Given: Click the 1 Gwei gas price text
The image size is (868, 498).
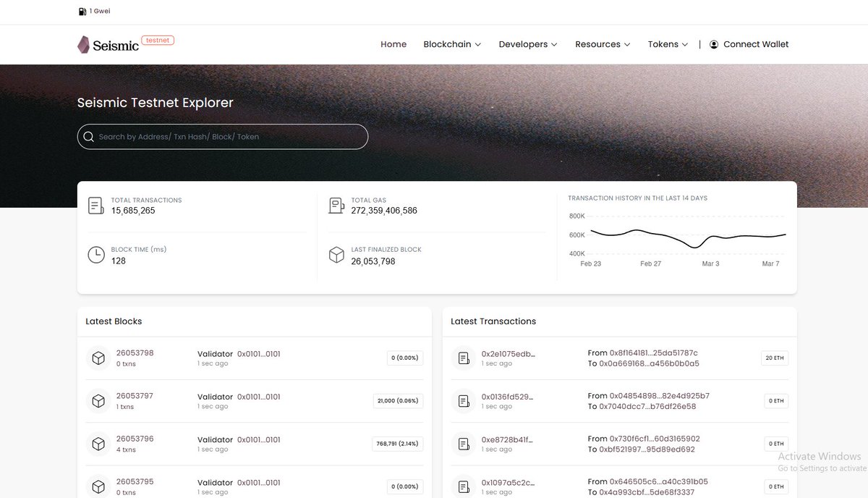Looking at the screenshot, I should (x=100, y=12).
